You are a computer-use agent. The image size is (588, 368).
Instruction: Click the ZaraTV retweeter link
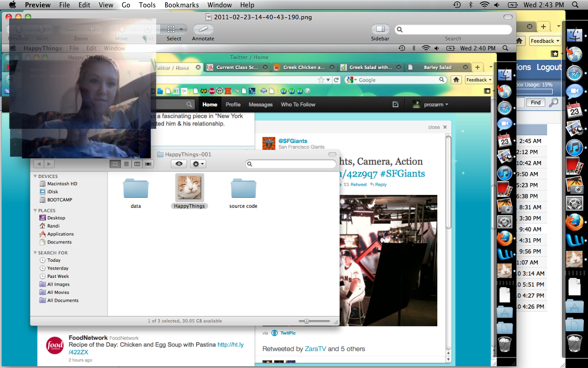[x=315, y=349]
